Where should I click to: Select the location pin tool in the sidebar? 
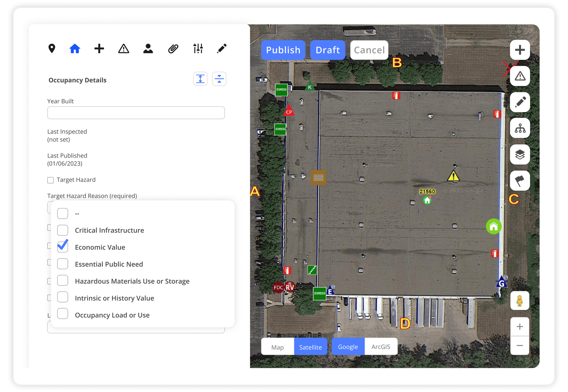(x=52, y=49)
